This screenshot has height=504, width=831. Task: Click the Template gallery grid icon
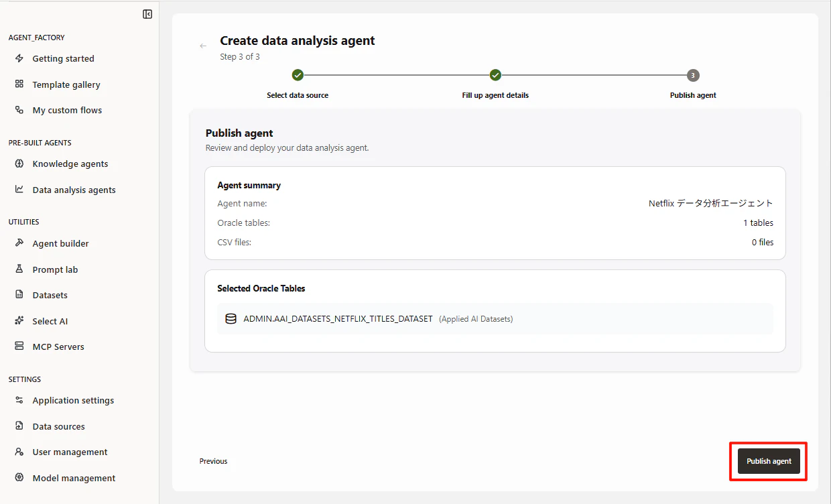click(19, 84)
